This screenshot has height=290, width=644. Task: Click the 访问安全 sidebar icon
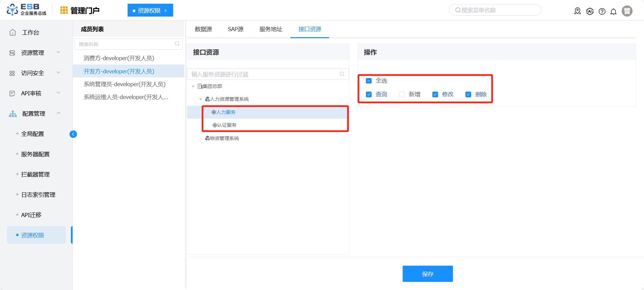tap(12, 73)
